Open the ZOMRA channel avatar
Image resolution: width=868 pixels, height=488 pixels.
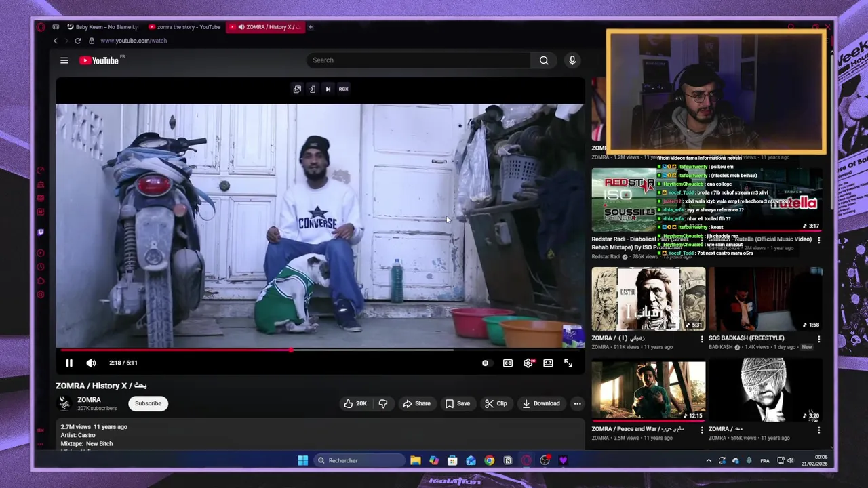64,403
